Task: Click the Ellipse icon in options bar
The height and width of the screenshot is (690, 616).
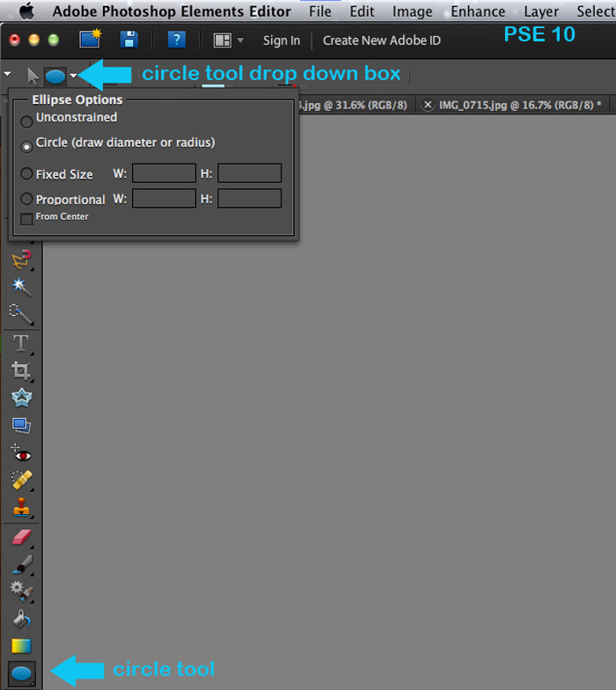Action: pos(55,77)
